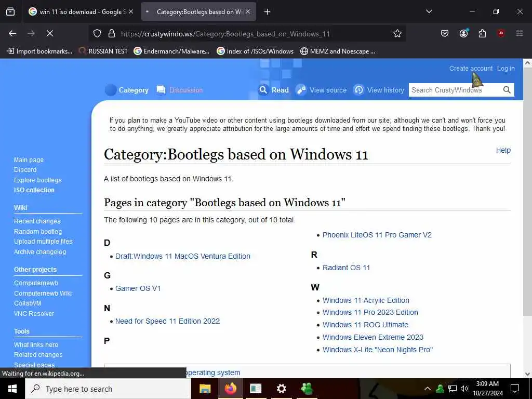The width and height of the screenshot is (532, 399).
Task: Open Windows Start button
Action: (x=12, y=389)
